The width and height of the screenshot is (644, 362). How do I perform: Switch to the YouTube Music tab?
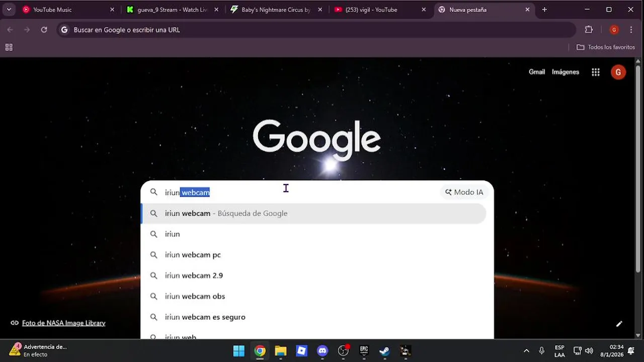point(69,10)
